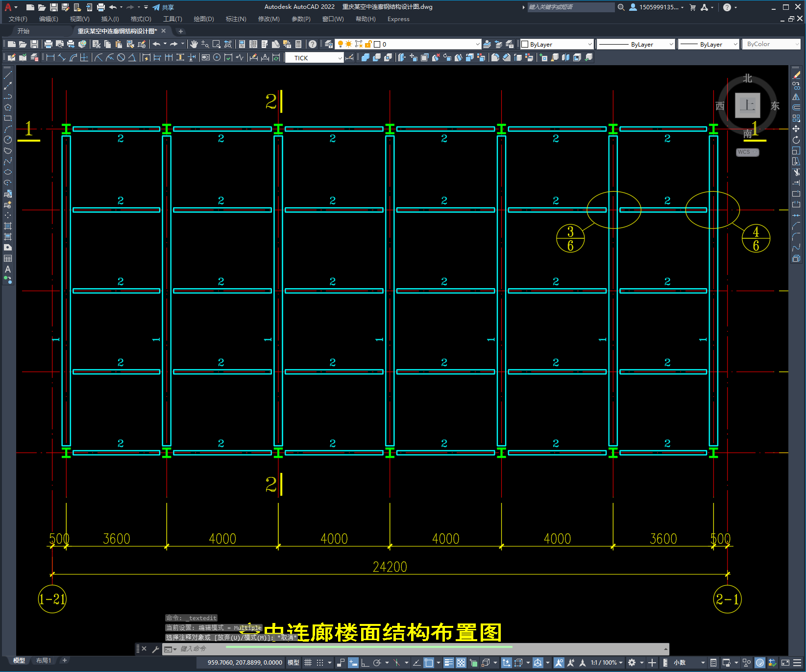Select the Multiline Text A tool
Screen dimensions: 806x672
pyautogui.click(x=8, y=269)
